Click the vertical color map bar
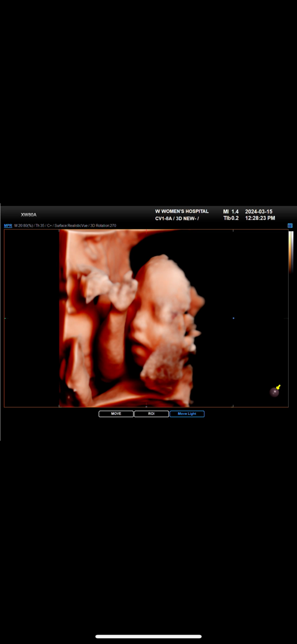Viewport: 297px width, 644px height. [290, 252]
